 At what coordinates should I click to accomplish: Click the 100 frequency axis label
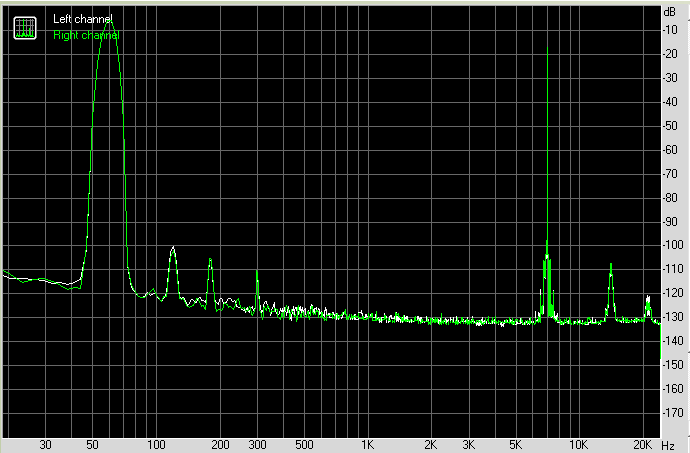pyautogui.click(x=155, y=443)
